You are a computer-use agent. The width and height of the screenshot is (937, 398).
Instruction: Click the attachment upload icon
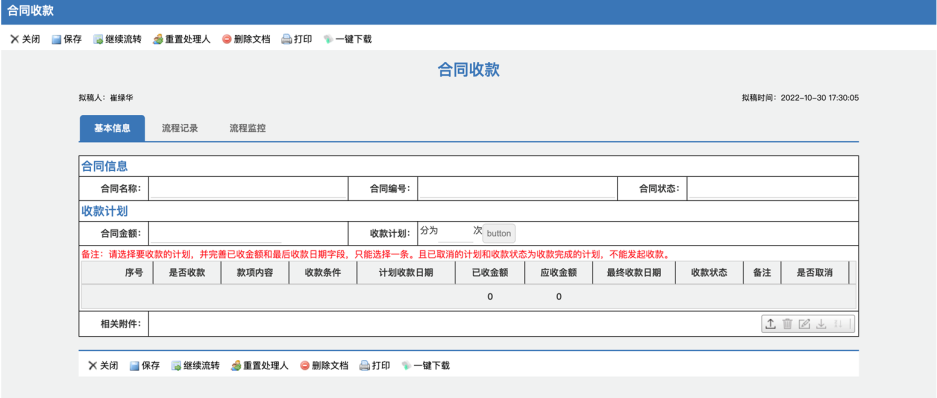771,324
